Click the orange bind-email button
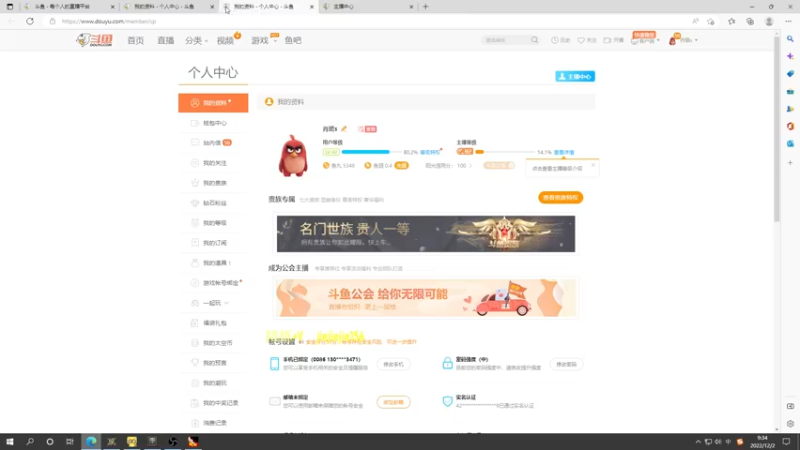 point(393,402)
